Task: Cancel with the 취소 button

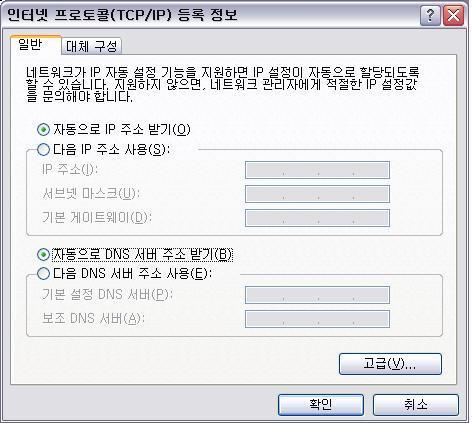Action: coord(416,405)
